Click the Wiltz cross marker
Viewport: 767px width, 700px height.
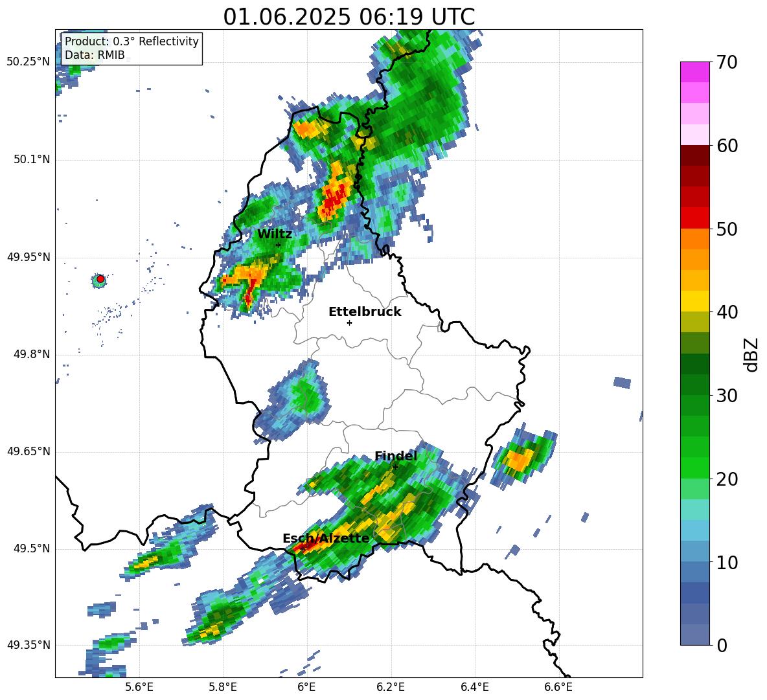pos(278,245)
